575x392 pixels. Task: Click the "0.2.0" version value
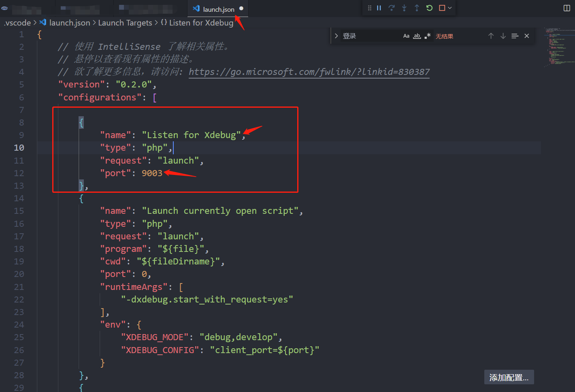coord(134,84)
